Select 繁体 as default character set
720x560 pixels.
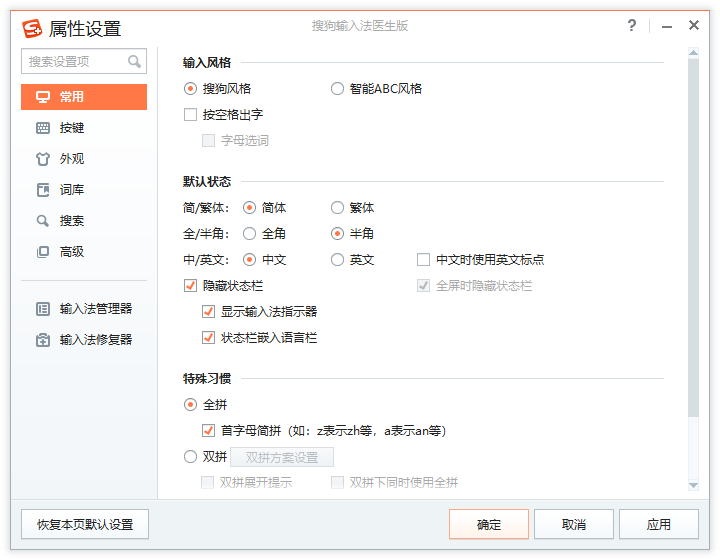click(337, 208)
